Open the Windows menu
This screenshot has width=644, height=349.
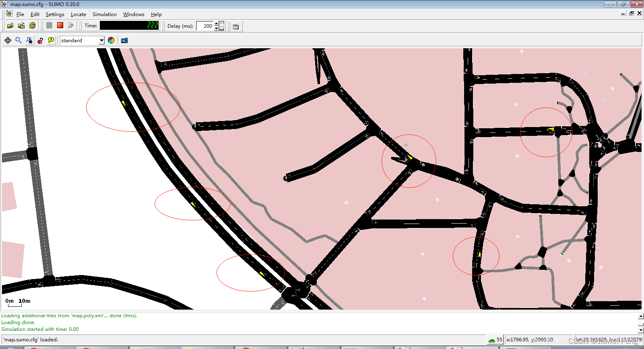(134, 14)
